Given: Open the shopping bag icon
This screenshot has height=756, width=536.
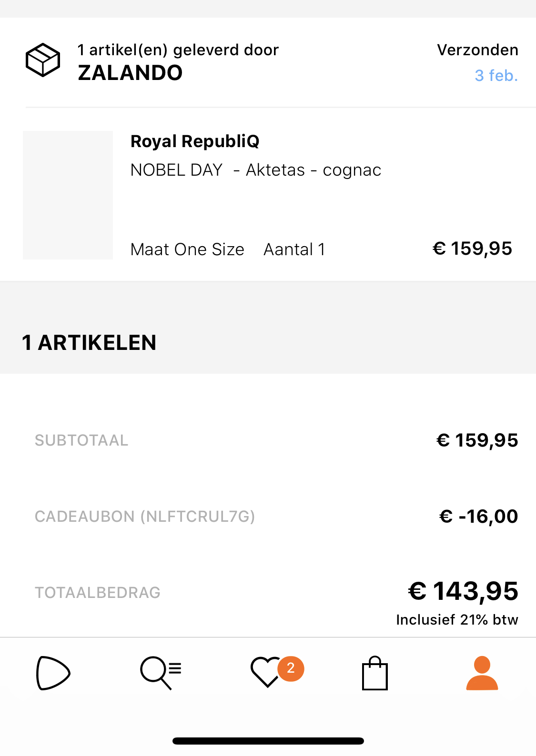Looking at the screenshot, I should click(375, 673).
